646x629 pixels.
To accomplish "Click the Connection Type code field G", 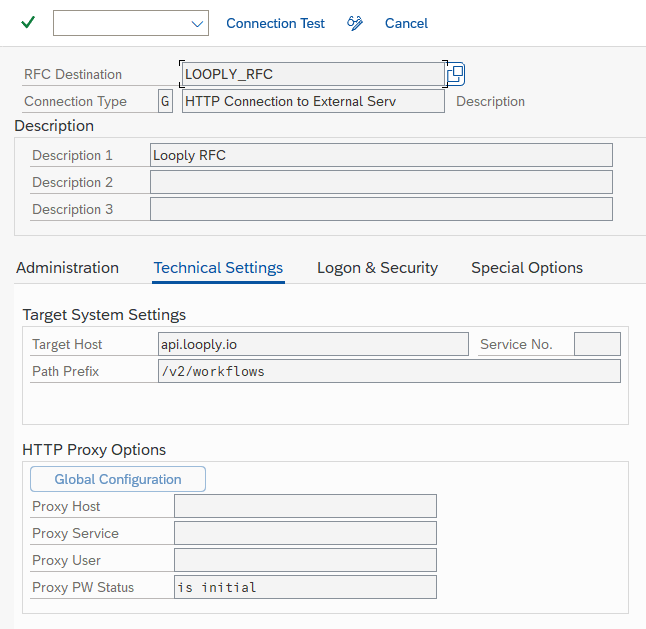I will pyautogui.click(x=165, y=101).
